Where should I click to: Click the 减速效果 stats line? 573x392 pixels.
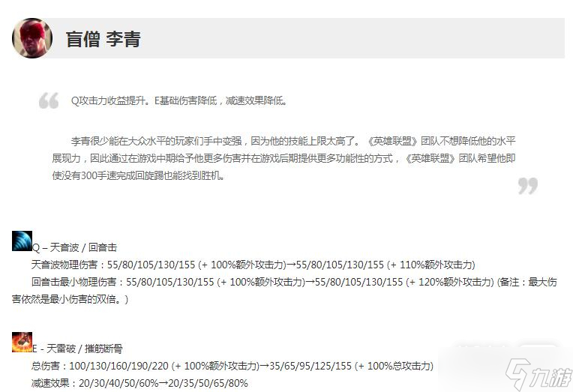[139, 383]
